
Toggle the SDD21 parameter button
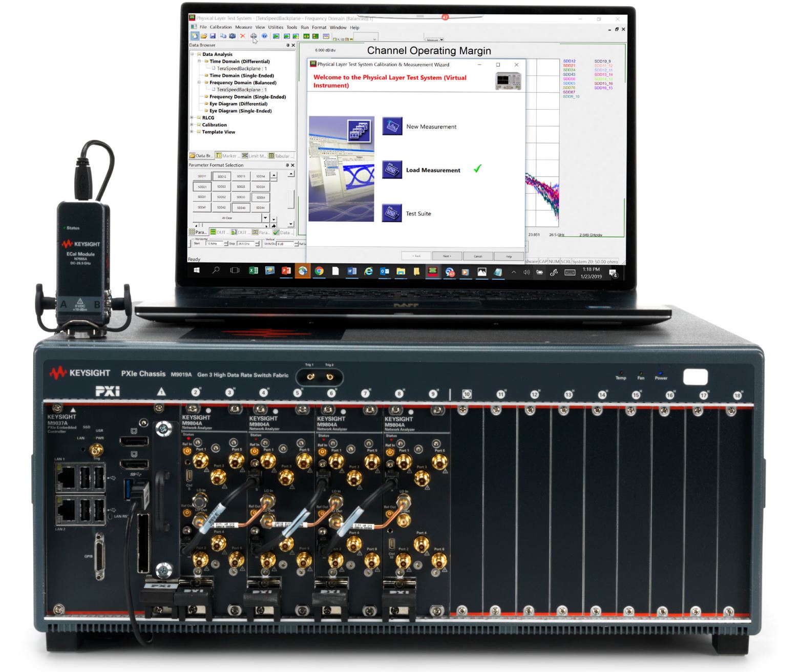click(x=202, y=187)
